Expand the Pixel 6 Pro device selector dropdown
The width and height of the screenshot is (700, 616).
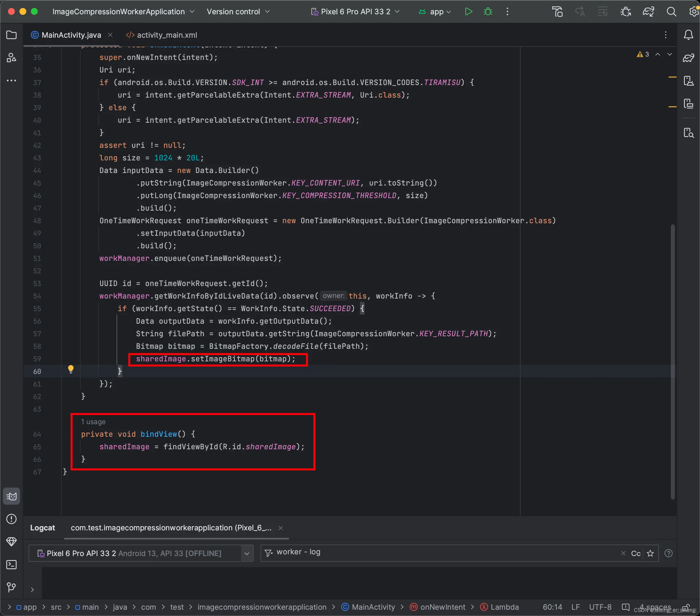(355, 12)
